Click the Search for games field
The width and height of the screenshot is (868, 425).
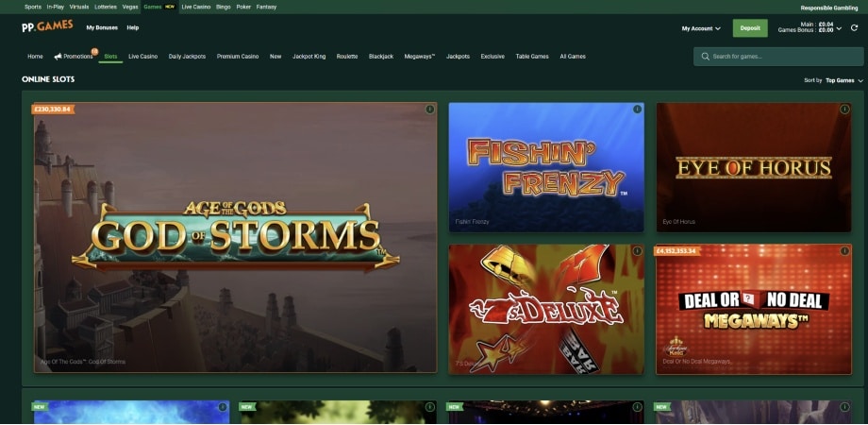tap(778, 57)
